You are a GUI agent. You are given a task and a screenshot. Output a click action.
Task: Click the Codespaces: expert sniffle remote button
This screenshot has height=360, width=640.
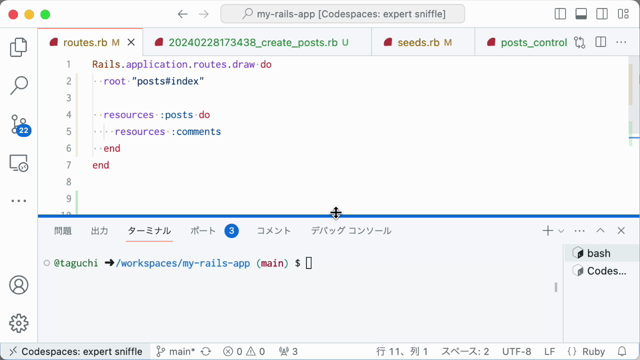pos(77,351)
